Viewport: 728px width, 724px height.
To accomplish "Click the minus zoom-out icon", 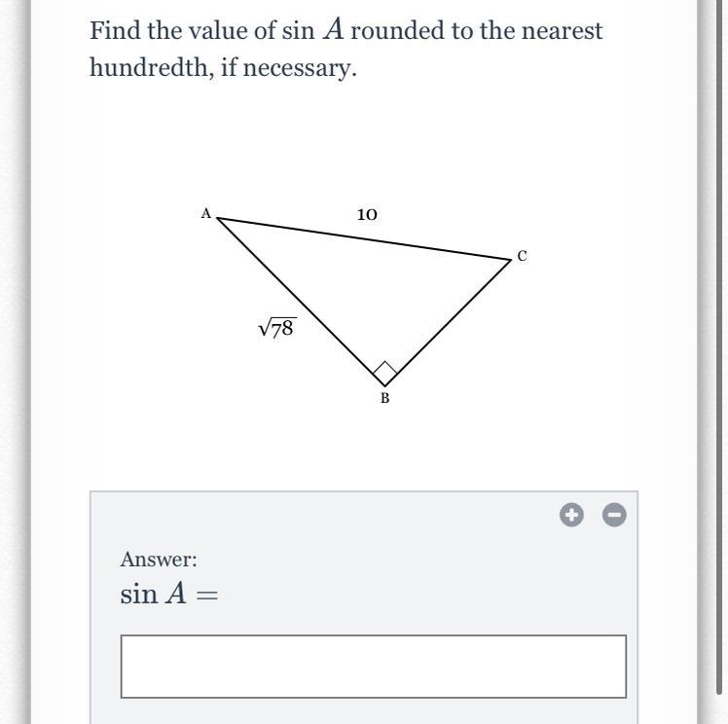I will click(x=614, y=515).
